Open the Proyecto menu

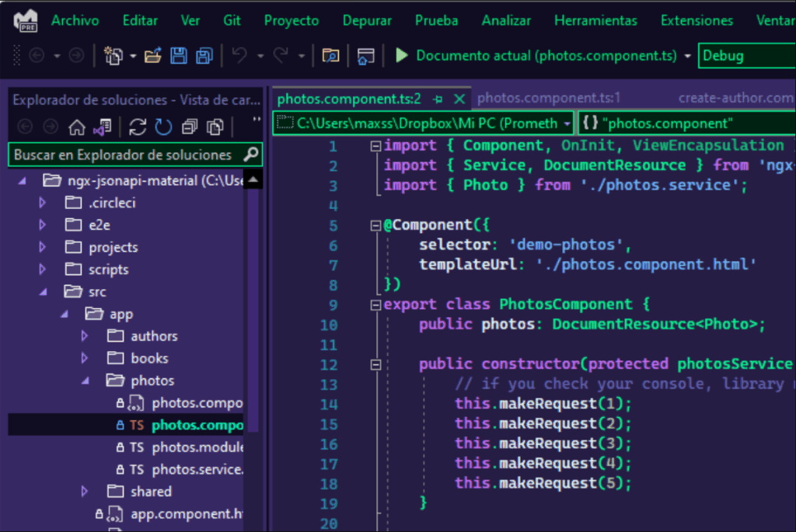[x=292, y=20]
